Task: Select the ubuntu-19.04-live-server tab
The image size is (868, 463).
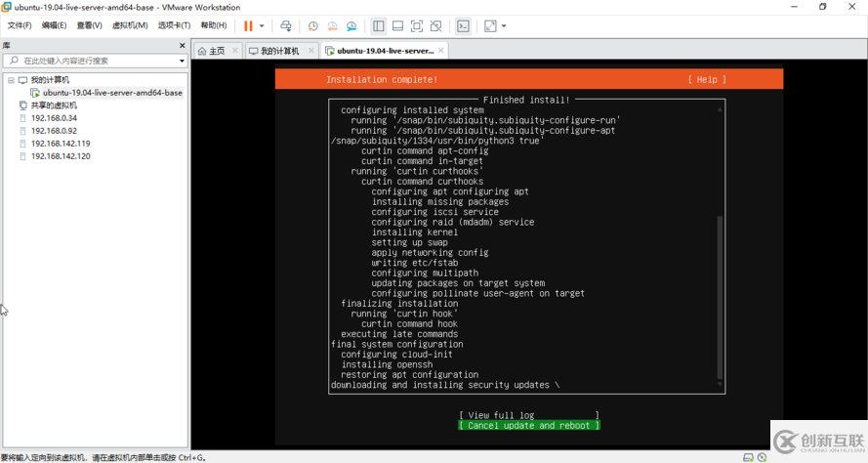Action: [x=386, y=51]
